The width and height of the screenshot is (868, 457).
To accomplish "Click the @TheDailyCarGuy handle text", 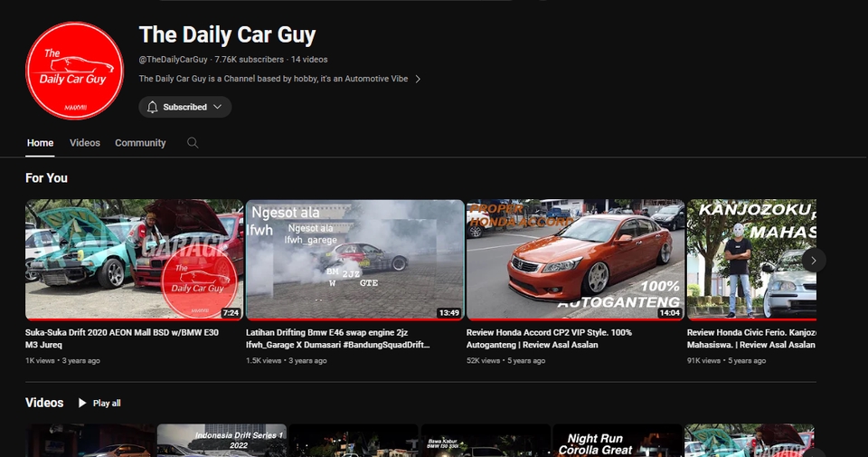I will click(x=174, y=59).
